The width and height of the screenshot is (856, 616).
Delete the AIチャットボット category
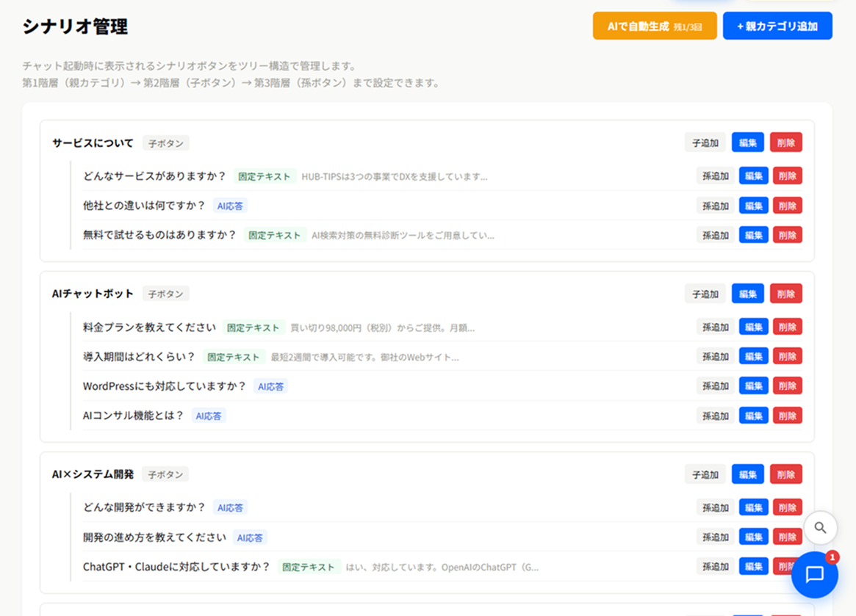786,294
